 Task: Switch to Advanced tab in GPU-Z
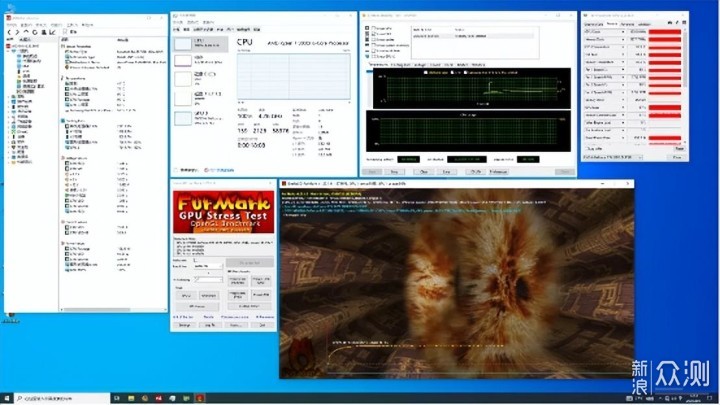pyautogui.click(x=627, y=24)
